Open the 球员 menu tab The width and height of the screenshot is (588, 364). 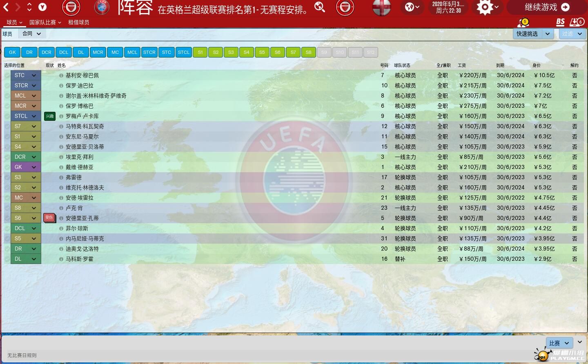[14, 22]
